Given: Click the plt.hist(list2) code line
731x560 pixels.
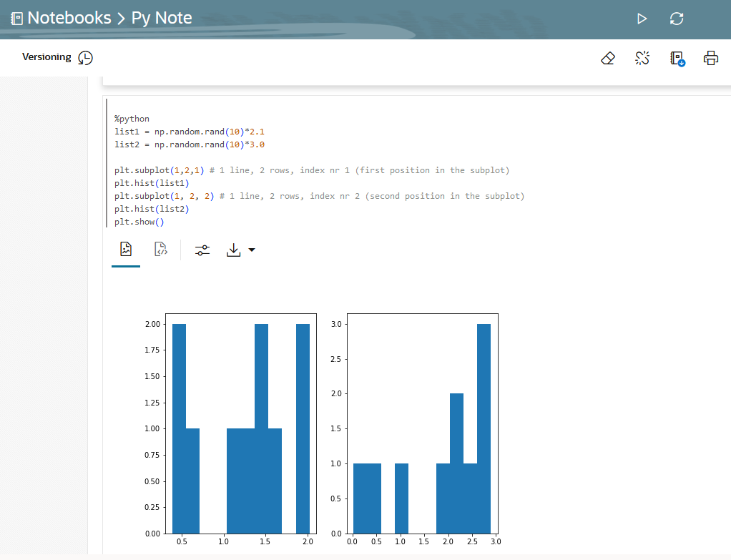Looking at the screenshot, I should pyautogui.click(x=152, y=209).
